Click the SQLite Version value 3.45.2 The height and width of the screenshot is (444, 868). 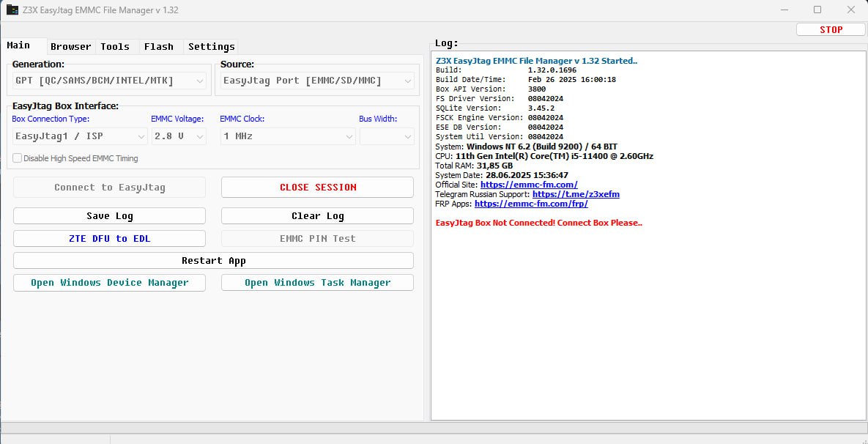541,108
